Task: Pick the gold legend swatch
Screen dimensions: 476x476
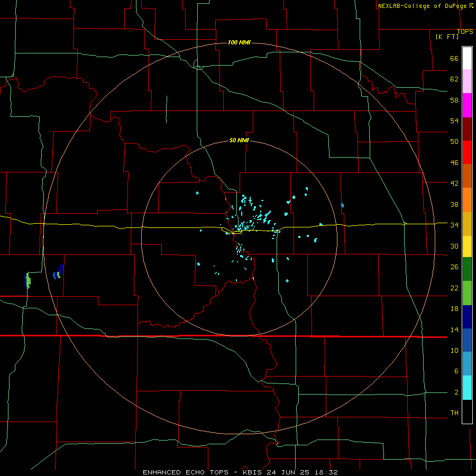Action: point(467,224)
